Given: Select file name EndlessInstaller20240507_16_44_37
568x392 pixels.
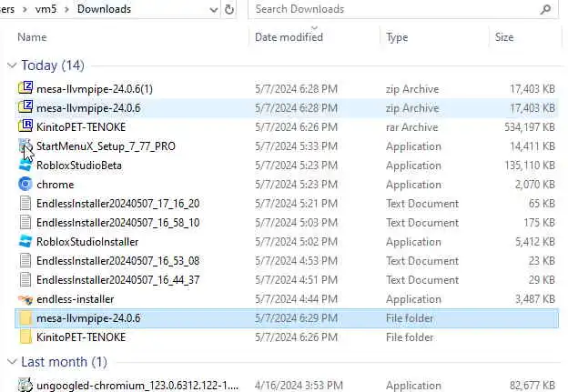Looking at the screenshot, I should click(118, 280).
